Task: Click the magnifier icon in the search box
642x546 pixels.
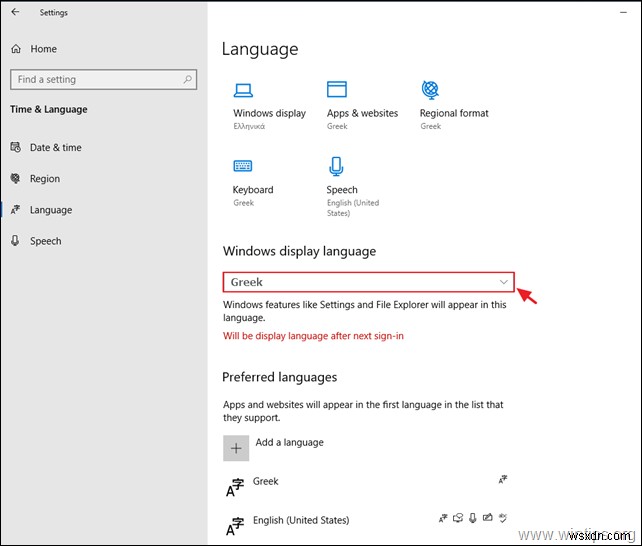Action: point(188,79)
